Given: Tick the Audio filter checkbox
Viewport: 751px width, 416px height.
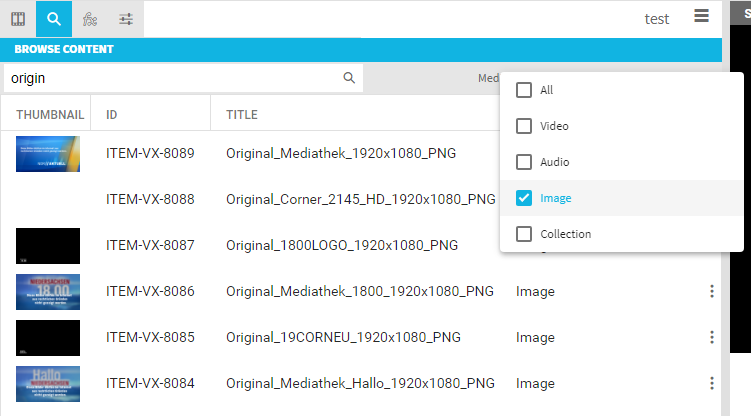Looking at the screenshot, I should pos(524,162).
